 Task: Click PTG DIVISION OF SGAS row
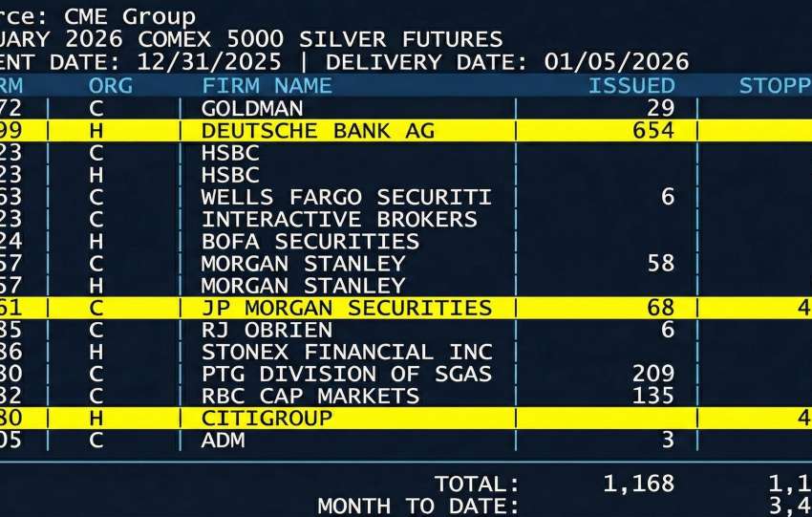[x=346, y=374]
